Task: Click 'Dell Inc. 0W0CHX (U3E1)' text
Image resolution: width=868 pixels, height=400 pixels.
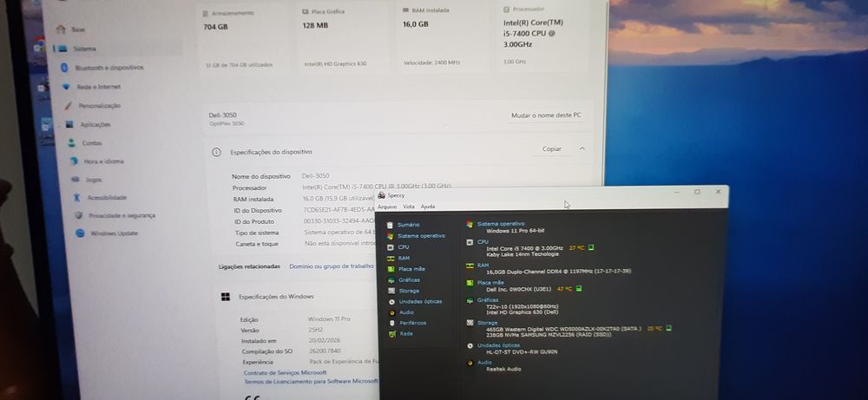Action: (x=518, y=289)
